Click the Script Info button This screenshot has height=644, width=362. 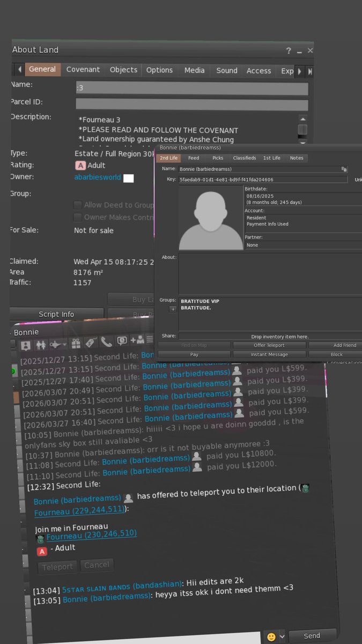(x=56, y=314)
